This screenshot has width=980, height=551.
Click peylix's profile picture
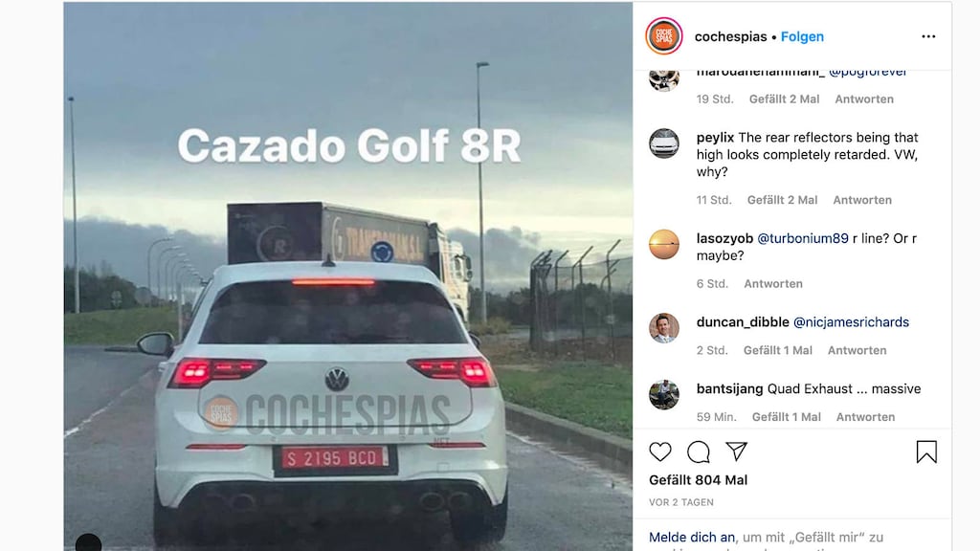click(664, 143)
